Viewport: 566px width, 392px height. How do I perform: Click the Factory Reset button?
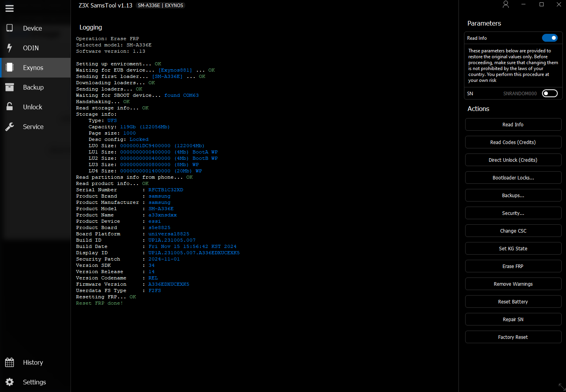pos(513,337)
